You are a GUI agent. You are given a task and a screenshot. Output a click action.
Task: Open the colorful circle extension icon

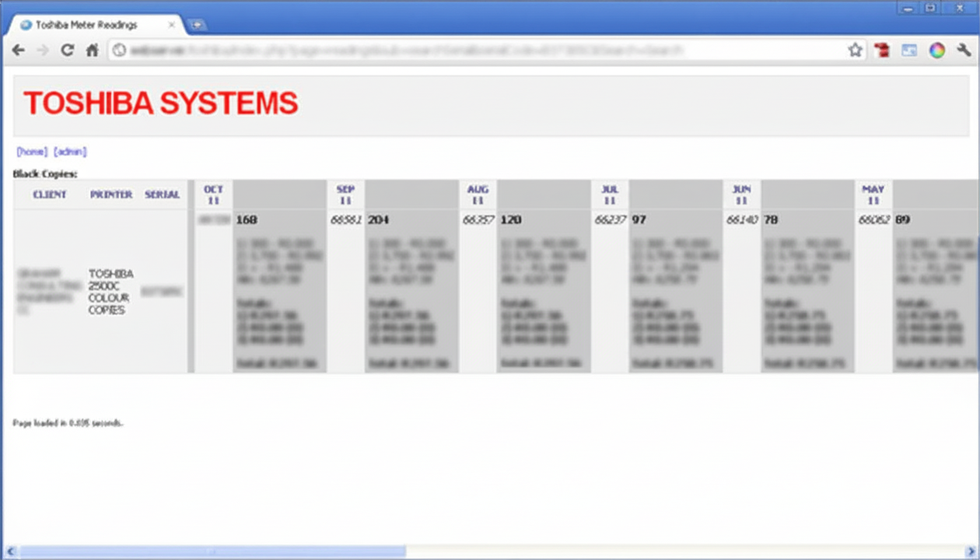[x=937, y=51]
